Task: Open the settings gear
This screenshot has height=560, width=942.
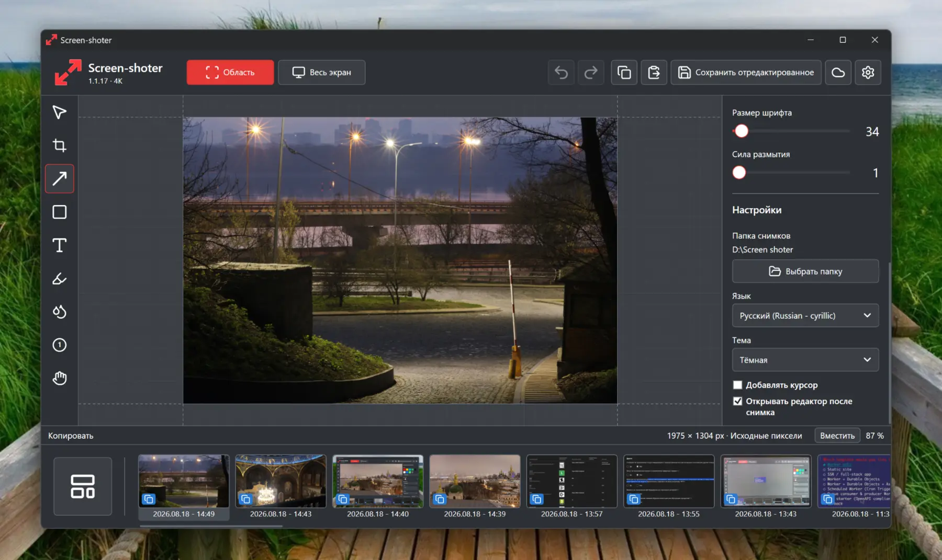Action: tap(868, 72)
